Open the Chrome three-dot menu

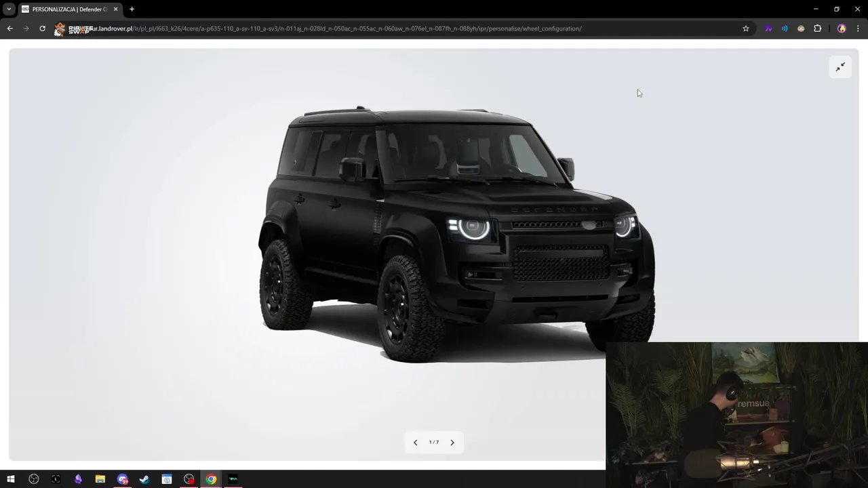click(858, 28)
